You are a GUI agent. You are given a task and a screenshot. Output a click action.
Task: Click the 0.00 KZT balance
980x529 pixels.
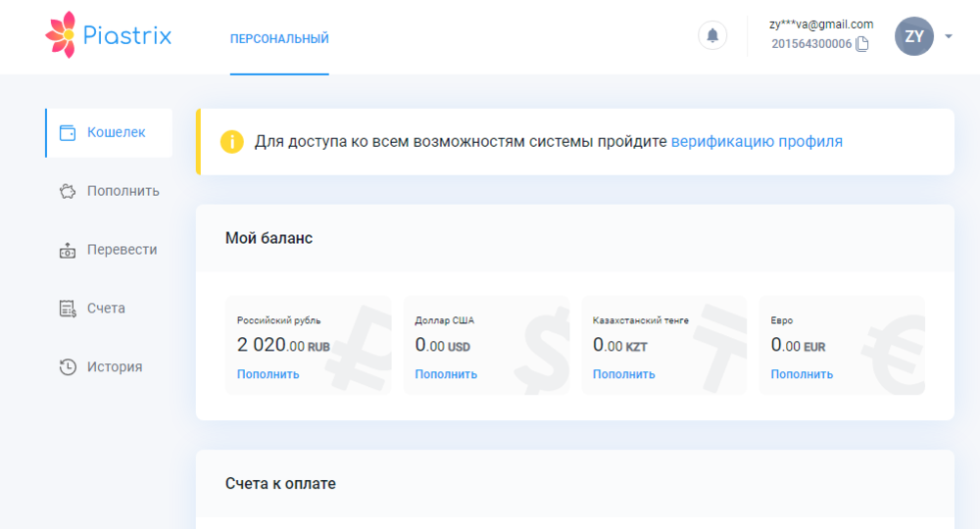(620, 345)
